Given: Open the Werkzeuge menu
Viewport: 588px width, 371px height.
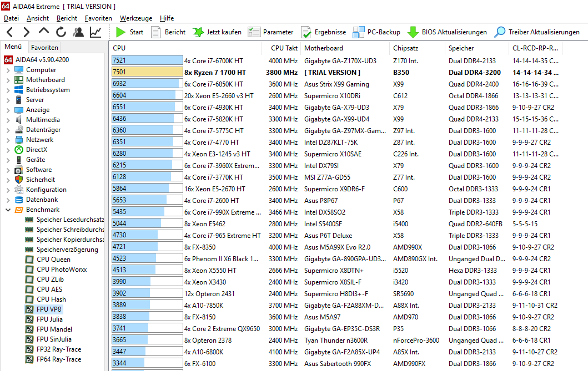Looking at the screenshot, I should coord(135,18).
